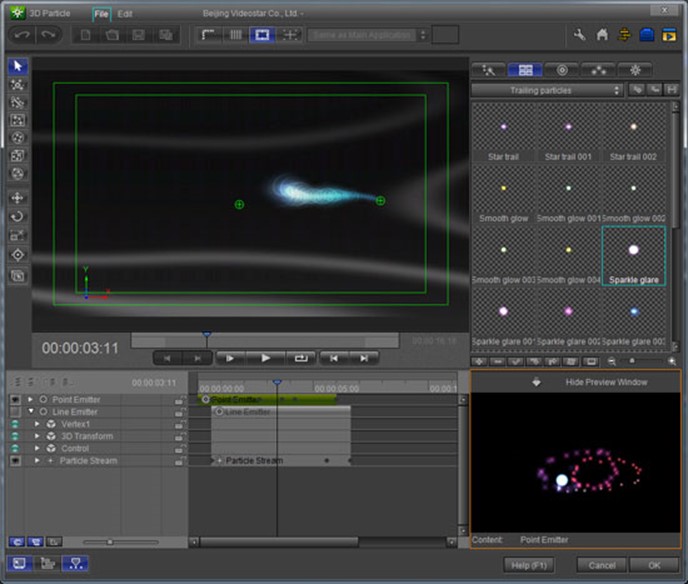
Task: Select the Sparkle glare preset thumbnail
Action: click(634, 256)
